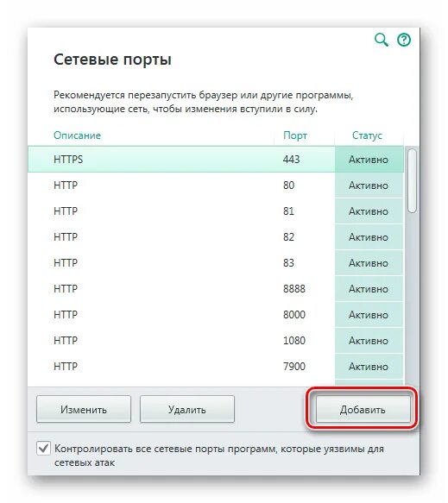
Task: Select HTTP description in port 1080 row
Action: [66, 341]
